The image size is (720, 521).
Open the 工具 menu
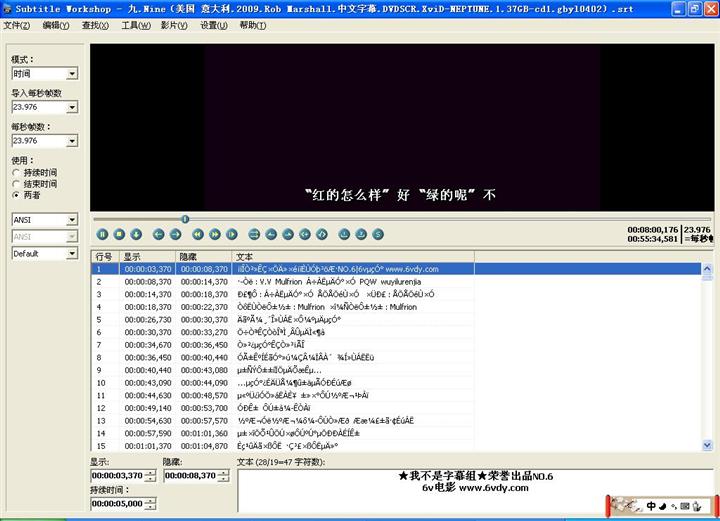[x=136, y=26]
